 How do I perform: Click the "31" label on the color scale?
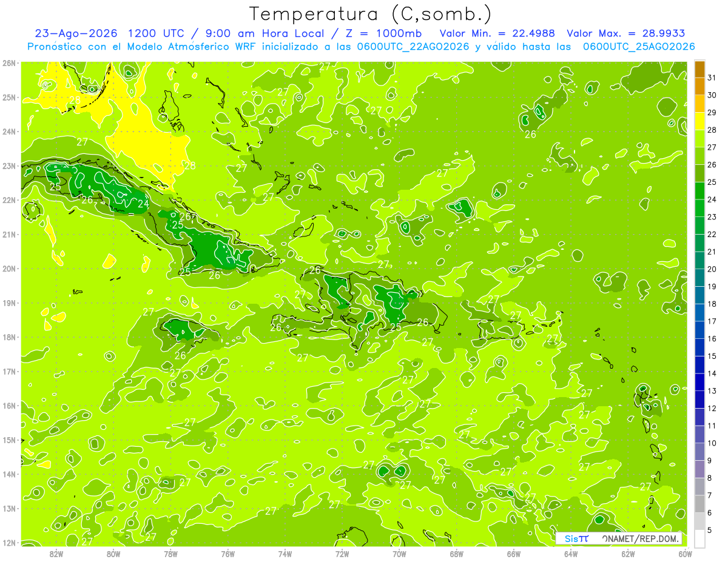(x=712, y=78)
